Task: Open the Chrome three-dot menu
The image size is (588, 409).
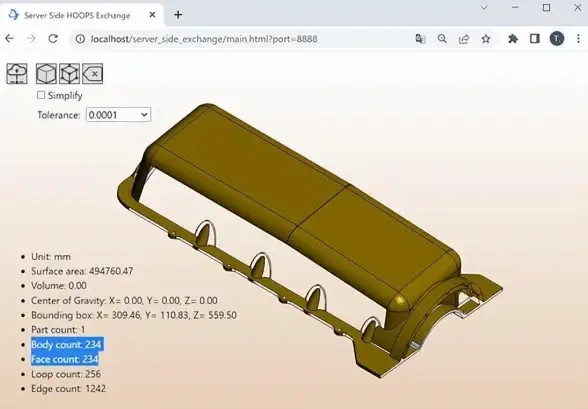Action: click(579, 39)
